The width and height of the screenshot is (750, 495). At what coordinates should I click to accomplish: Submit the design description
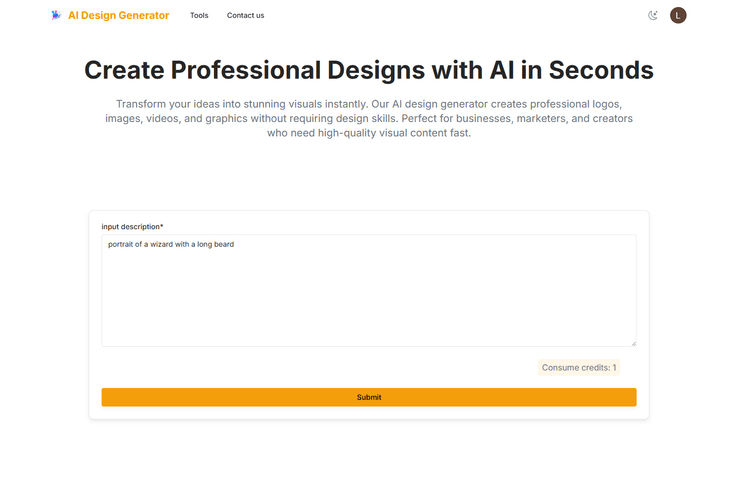point(369,397)
